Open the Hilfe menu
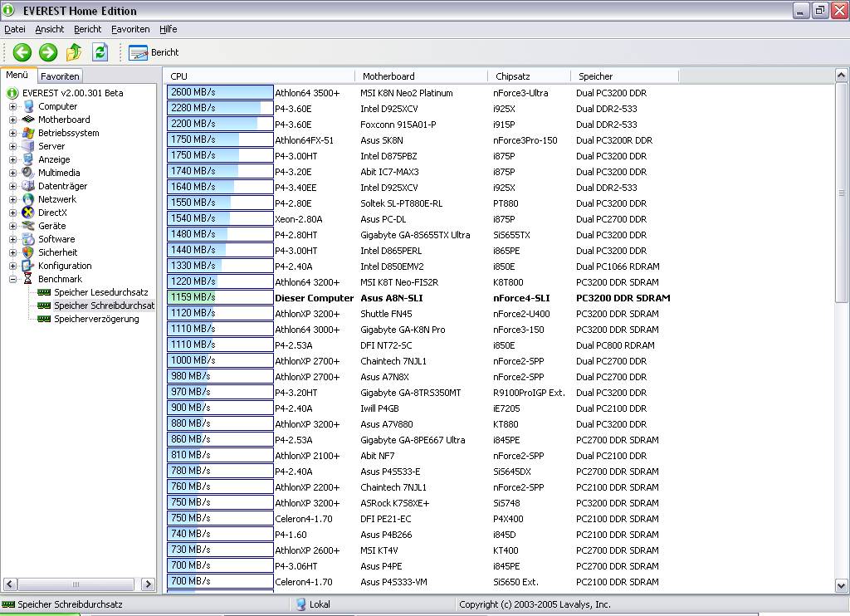The image size is (850, 616). tap(168, 29)
